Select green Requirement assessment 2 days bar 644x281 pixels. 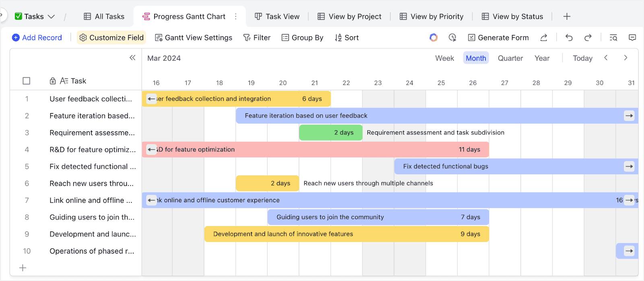coord(331,132)
